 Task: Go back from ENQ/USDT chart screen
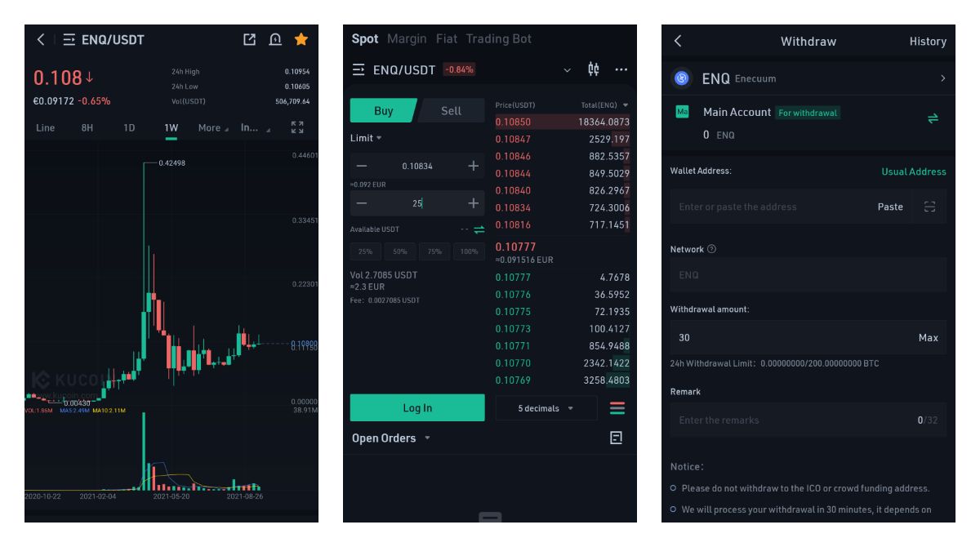click(x=41, y=39)
